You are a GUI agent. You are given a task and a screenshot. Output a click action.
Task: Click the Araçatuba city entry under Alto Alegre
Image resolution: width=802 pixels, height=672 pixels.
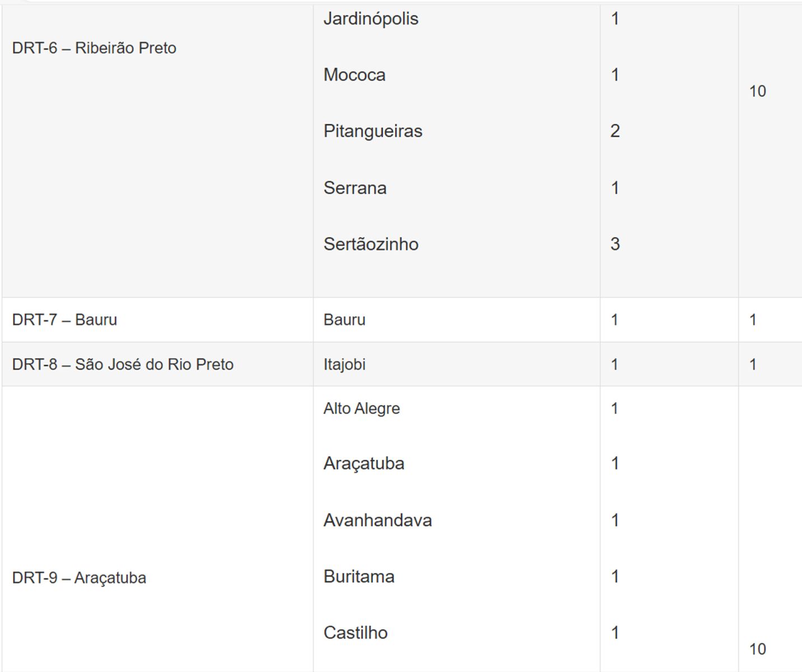364,464
